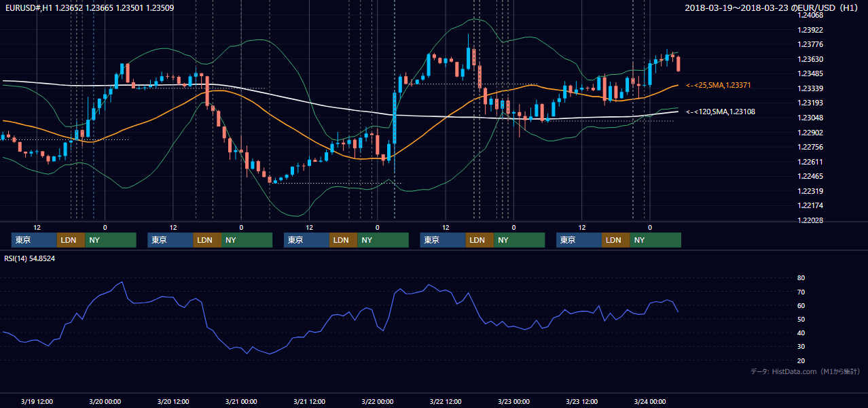Click the rightmost 東京 session block
This screenshot has width=868, height=408.
pyautogui.click(x=579, y=240)
